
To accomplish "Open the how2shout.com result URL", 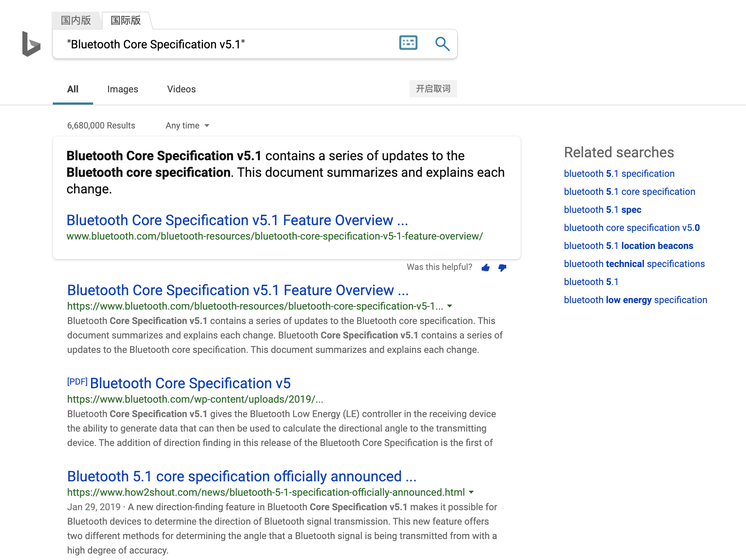I will click(266, 492).
